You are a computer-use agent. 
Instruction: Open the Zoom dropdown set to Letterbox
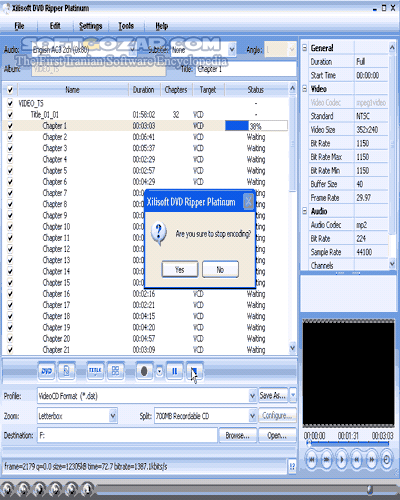[113, 416]
